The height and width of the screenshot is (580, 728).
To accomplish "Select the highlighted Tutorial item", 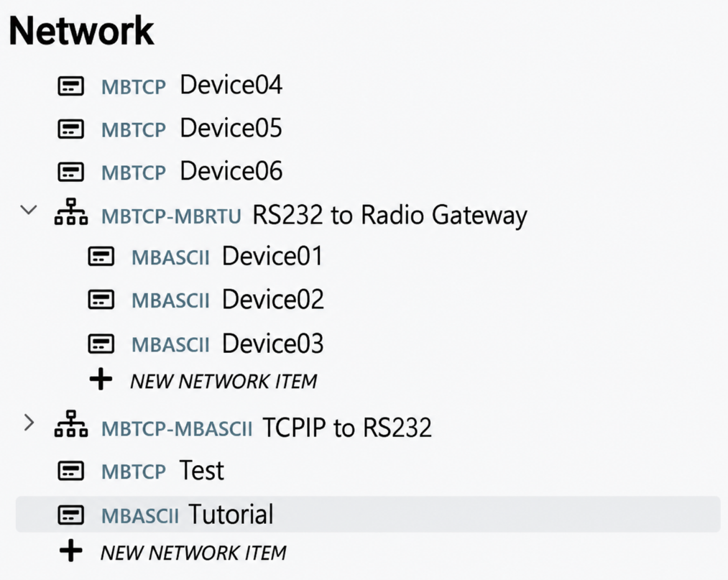I will [368, 514].
